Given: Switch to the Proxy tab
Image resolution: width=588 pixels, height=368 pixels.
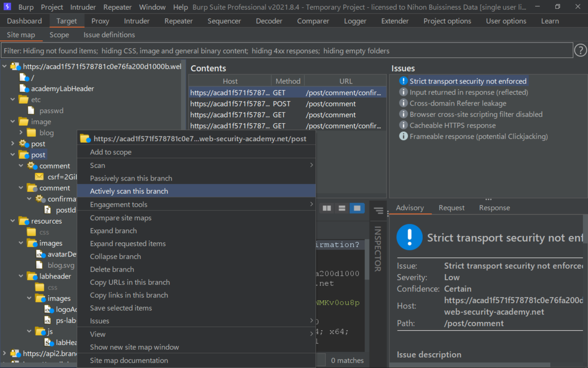Looking at the screenshot, I should (100, 21).
